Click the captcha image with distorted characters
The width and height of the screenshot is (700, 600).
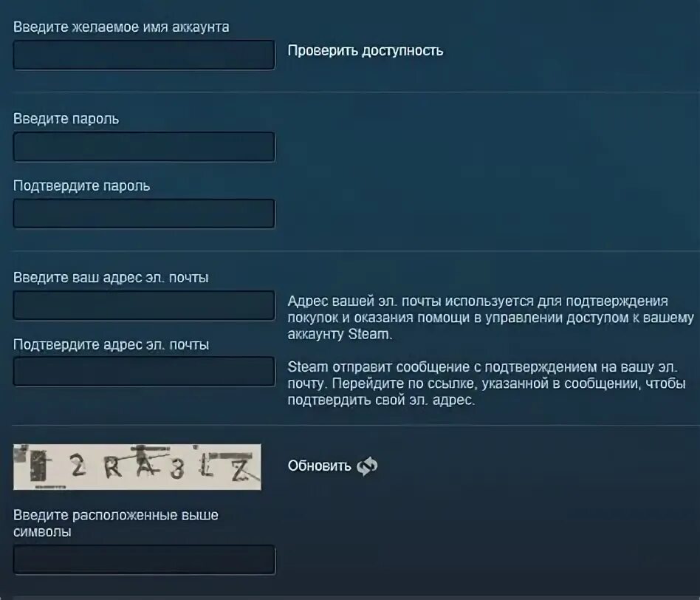[x=137, y=467]
